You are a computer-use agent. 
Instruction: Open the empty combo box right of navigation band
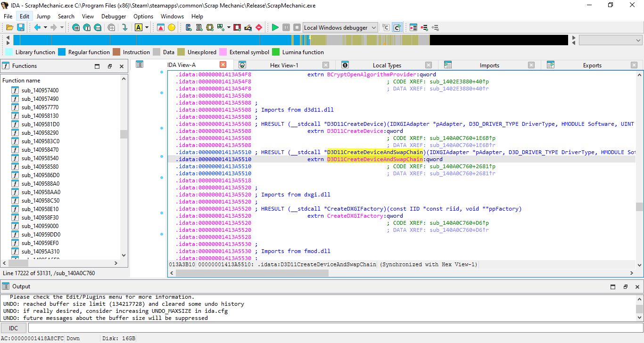click(x=610, y=40)
